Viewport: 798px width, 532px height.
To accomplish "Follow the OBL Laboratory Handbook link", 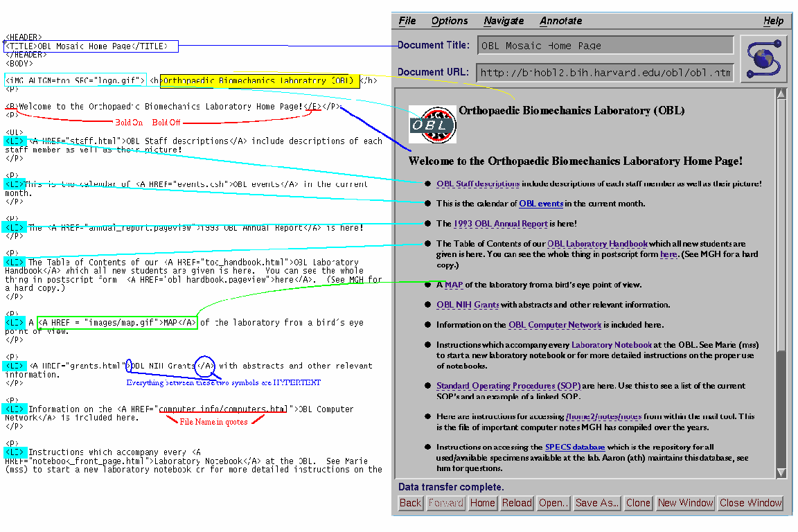I will [598, 244].
